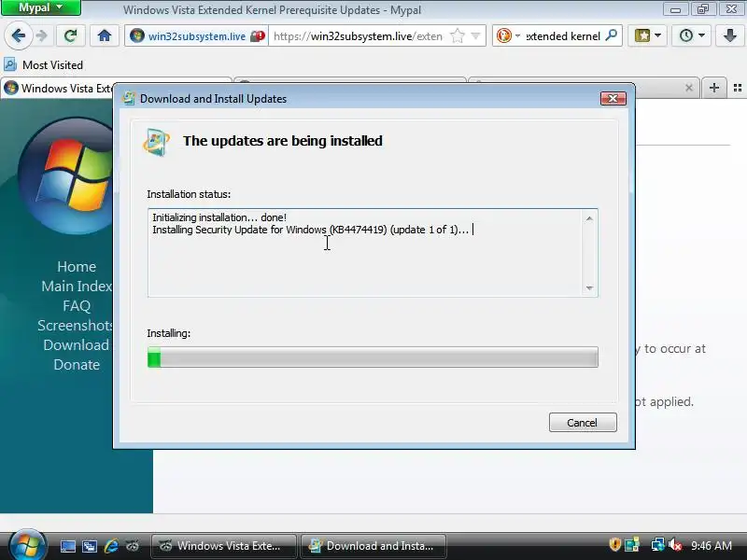Open the tab groups grid icon
The image size is (747, 560).
coord(738,88)
